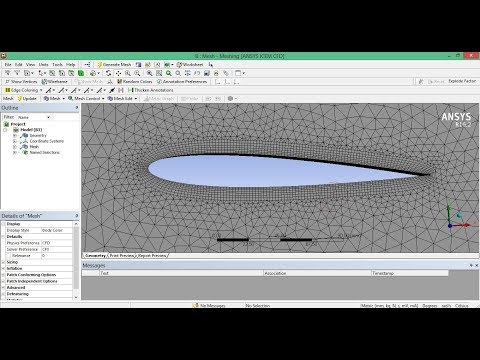Click the Face selection filter icon
Viewport: 480px width, 360px height.
pyautogui.click(x=71, y=73)
